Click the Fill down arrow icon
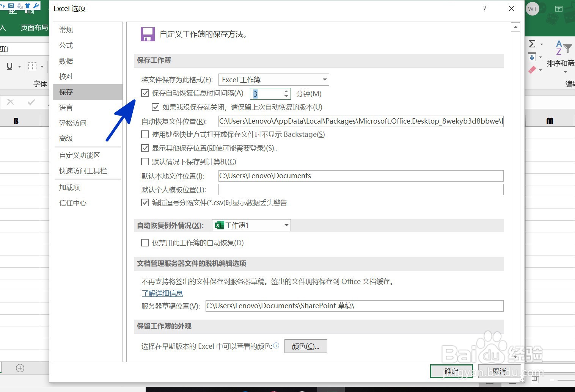The image size is (575, 392). tap(532, 57)
